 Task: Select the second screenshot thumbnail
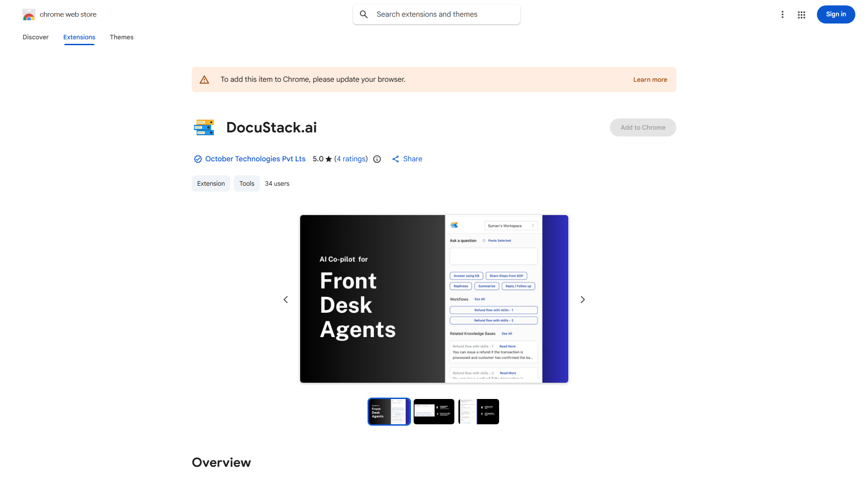pyautogui.click(x=434, y=411)
